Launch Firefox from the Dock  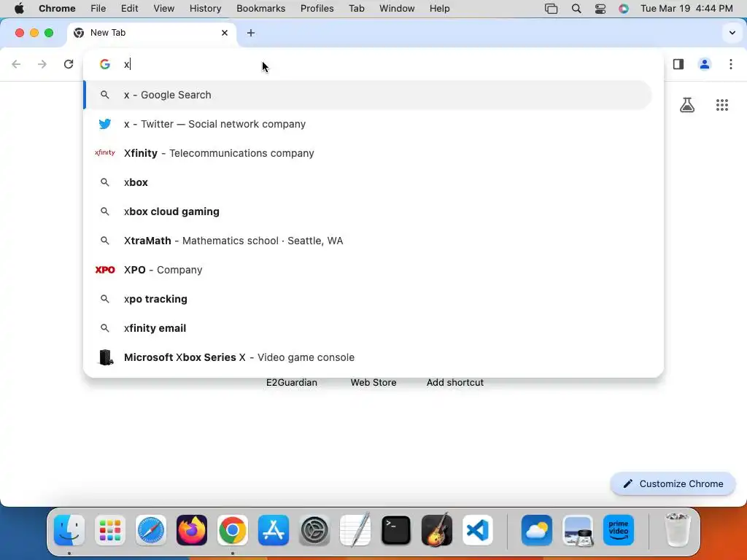click(192, 529)
